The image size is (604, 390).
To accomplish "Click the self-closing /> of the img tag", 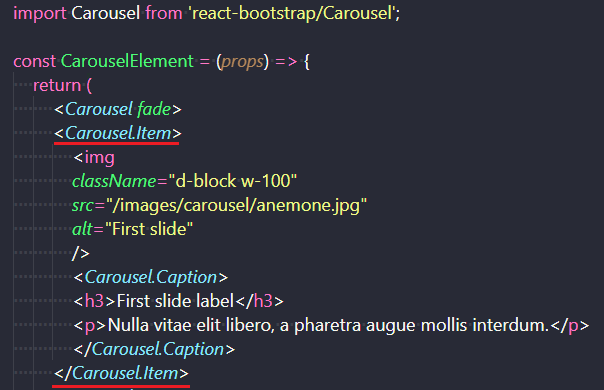I will point(81,253).
